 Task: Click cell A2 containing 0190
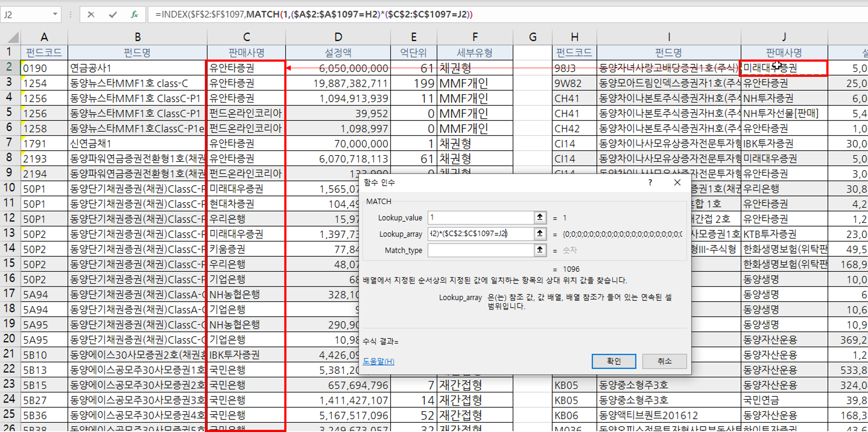click(x=44, y=68)
